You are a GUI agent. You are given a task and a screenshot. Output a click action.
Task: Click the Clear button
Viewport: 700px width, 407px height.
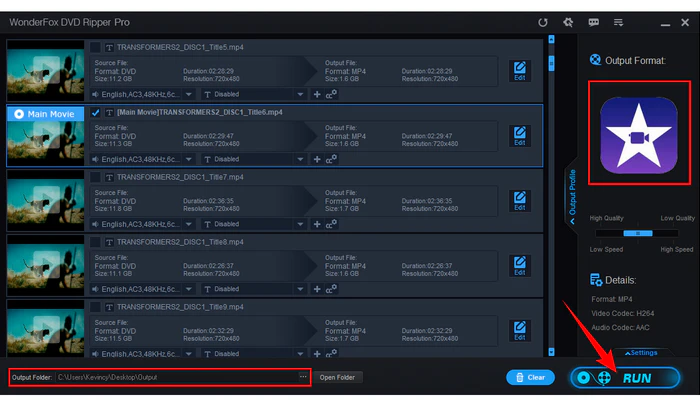coord(530,378)
